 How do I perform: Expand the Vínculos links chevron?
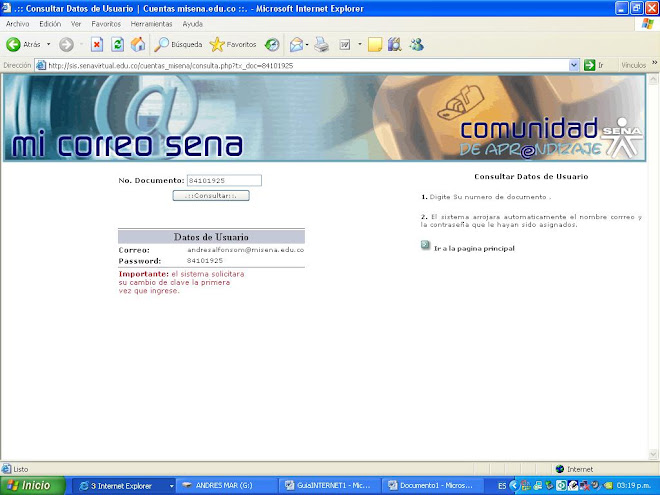click(x=655, y=63)
